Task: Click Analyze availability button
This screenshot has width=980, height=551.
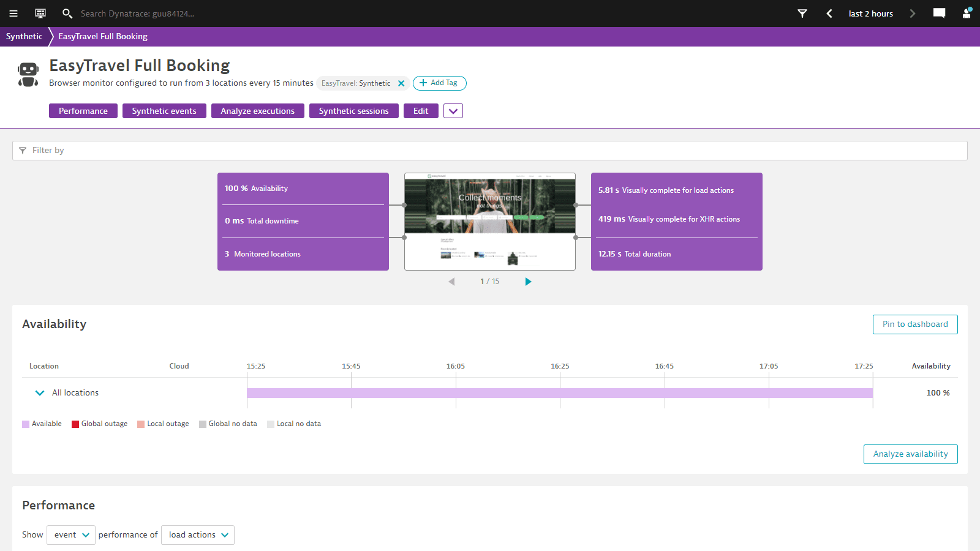Action: (911, 454)
